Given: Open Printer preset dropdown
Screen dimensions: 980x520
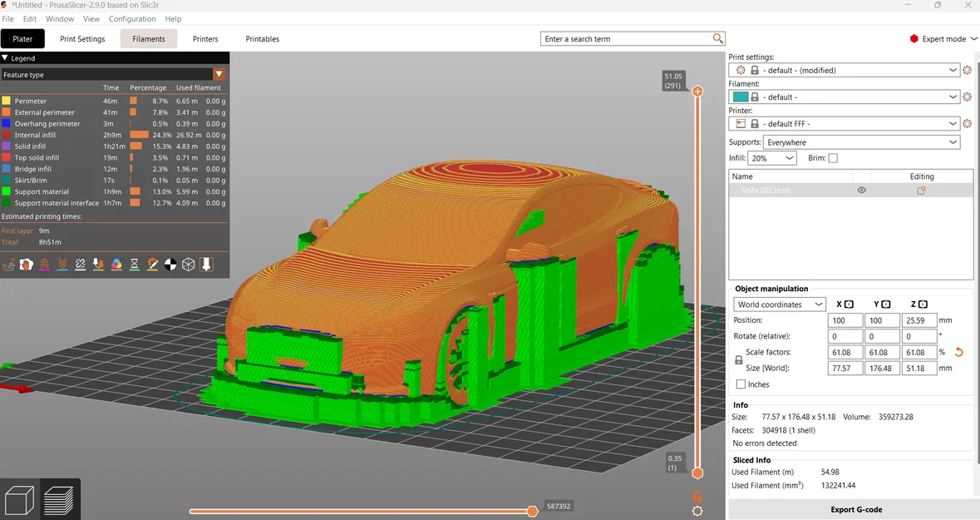Looking at the screenshot, I should (845, 124).
